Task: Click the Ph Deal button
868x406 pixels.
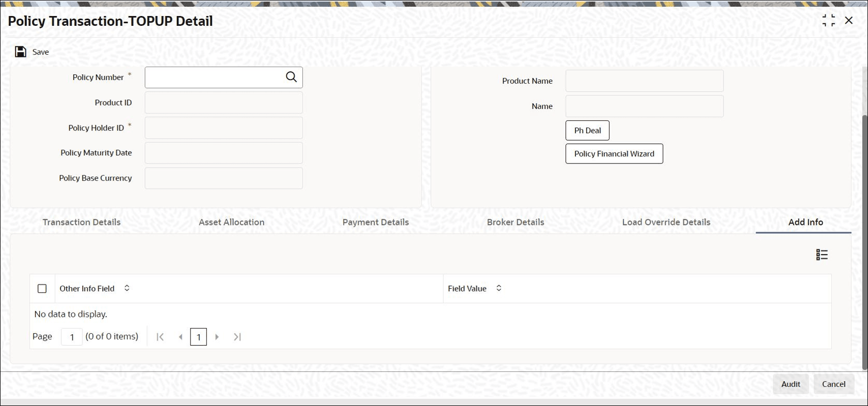Action: [x=587, y=131]
